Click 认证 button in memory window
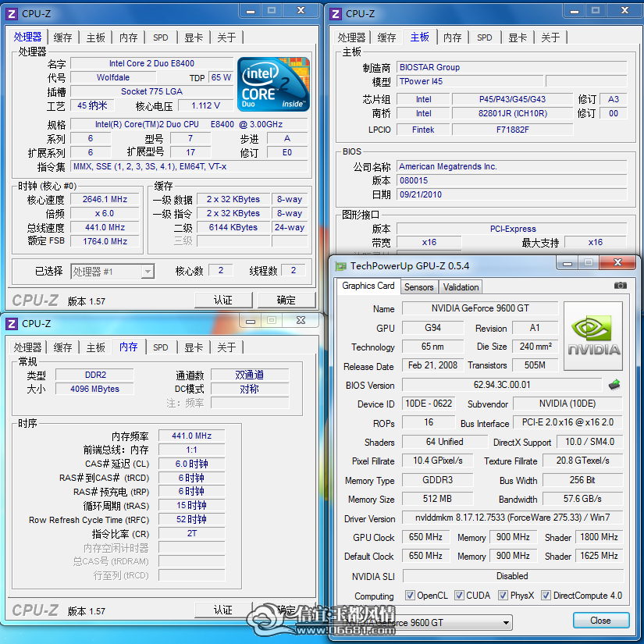 [223, 610]
